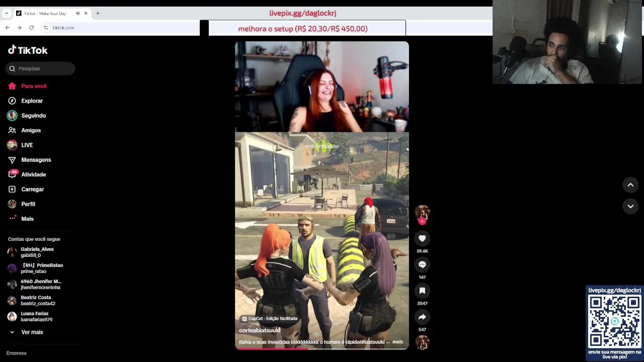644x362 pixels.
Task: Like the video with heart icon
Action: (x=422, y=238)
